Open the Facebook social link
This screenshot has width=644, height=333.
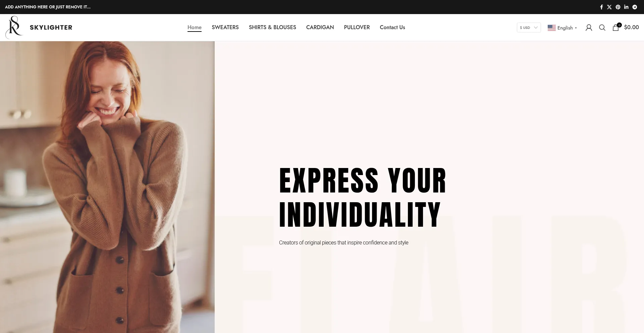601,7
